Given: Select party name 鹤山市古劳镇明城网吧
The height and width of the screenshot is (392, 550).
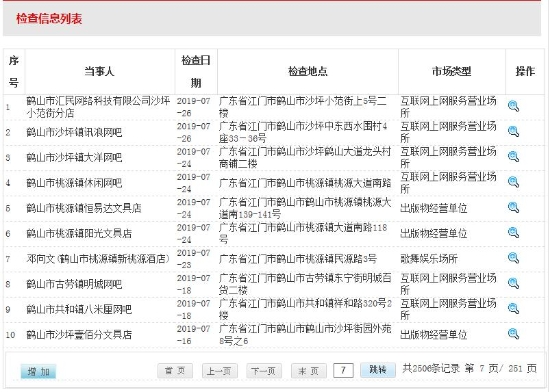Looking at the screenshot, I should (74, 284).
